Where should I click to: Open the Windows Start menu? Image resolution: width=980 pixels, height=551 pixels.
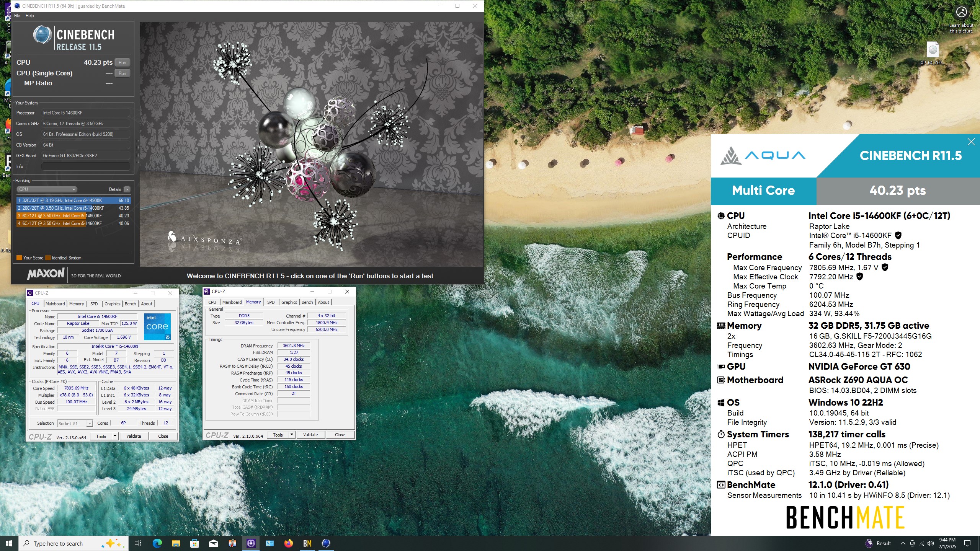click(x=9, y=543)
